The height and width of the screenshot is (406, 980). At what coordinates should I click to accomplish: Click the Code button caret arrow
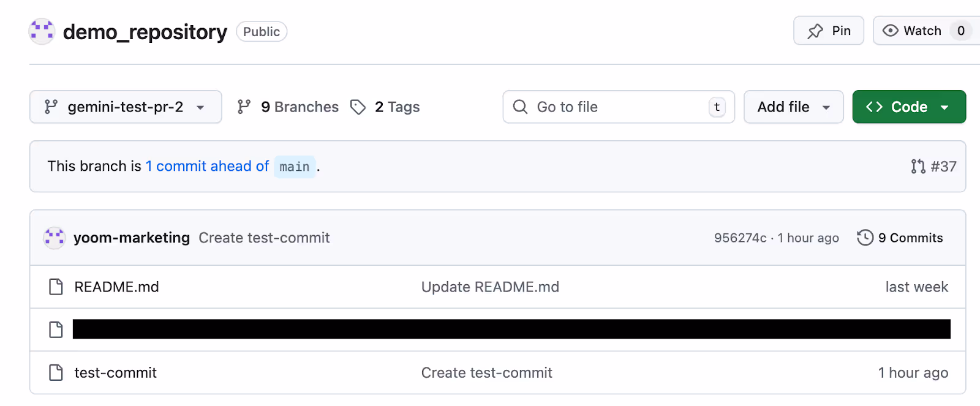click(x=944, y=108)
